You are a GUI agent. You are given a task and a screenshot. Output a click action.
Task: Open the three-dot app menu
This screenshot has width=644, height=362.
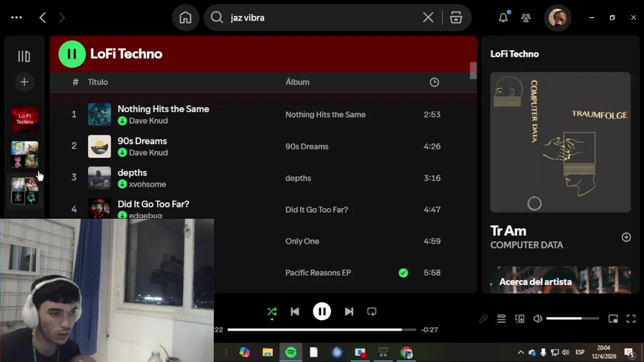[x=17, y=18]
